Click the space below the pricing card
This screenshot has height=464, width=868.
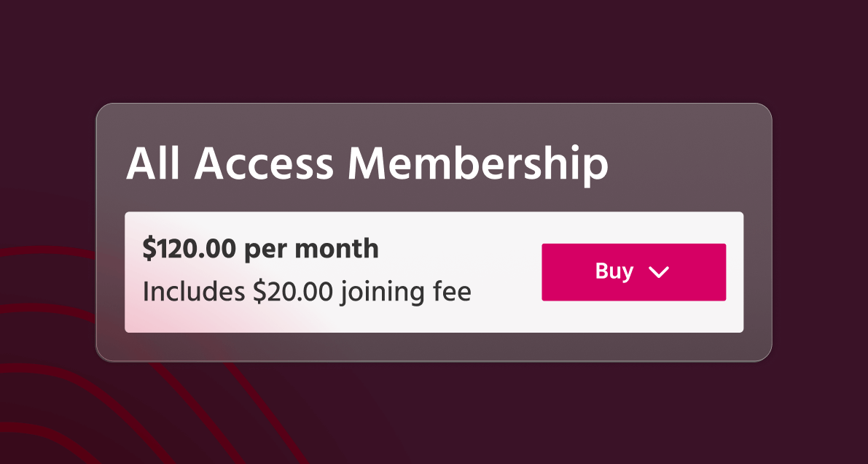[x=434, y=409]
